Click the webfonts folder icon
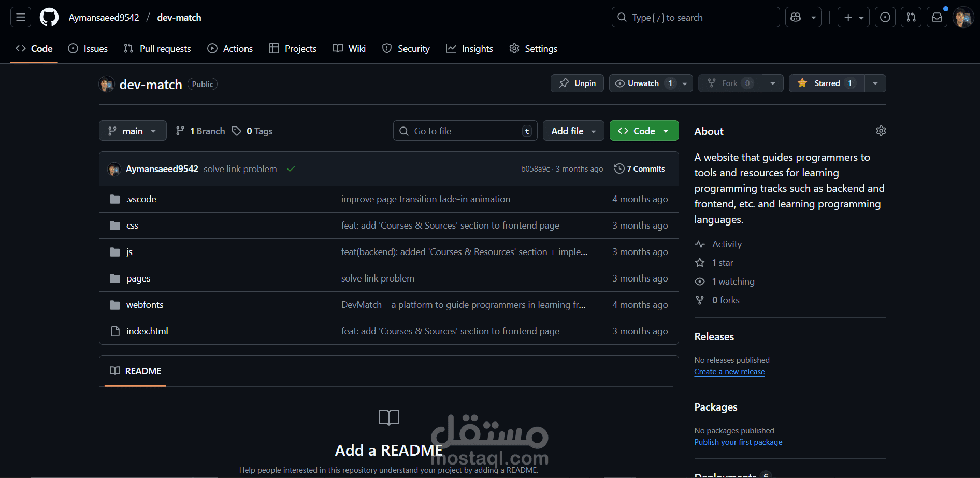 (115, 305)
